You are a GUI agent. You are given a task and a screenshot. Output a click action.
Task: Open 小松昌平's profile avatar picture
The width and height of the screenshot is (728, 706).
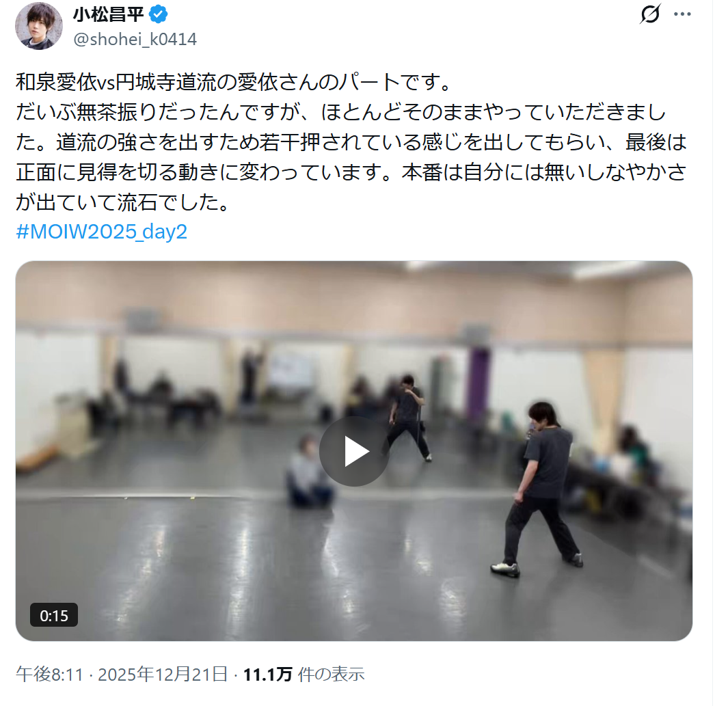coord(38,26)
